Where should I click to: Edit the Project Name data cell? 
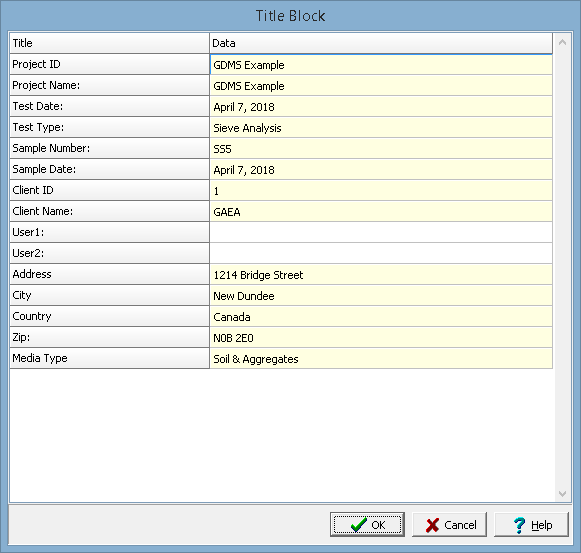(381, 86)
